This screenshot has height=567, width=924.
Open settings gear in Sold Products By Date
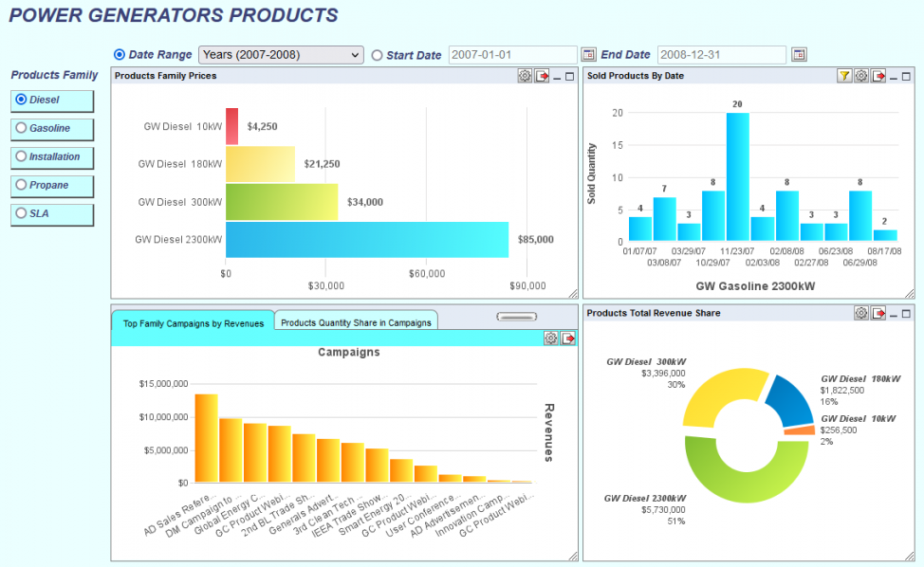(x=861, y=76)
